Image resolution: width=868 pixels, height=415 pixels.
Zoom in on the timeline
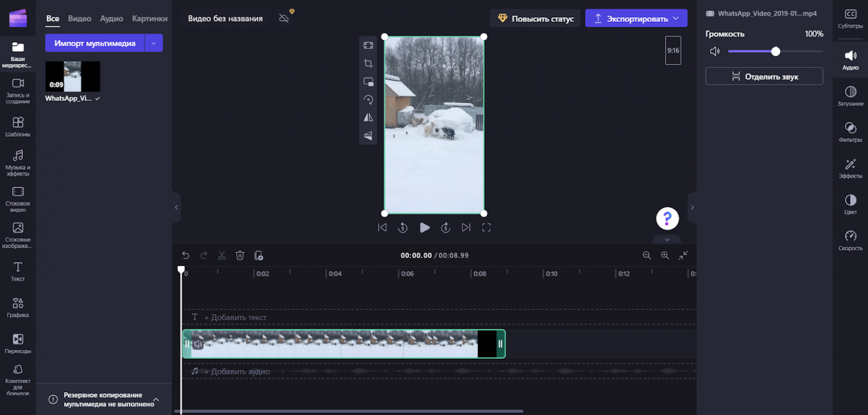coord(665,255)
